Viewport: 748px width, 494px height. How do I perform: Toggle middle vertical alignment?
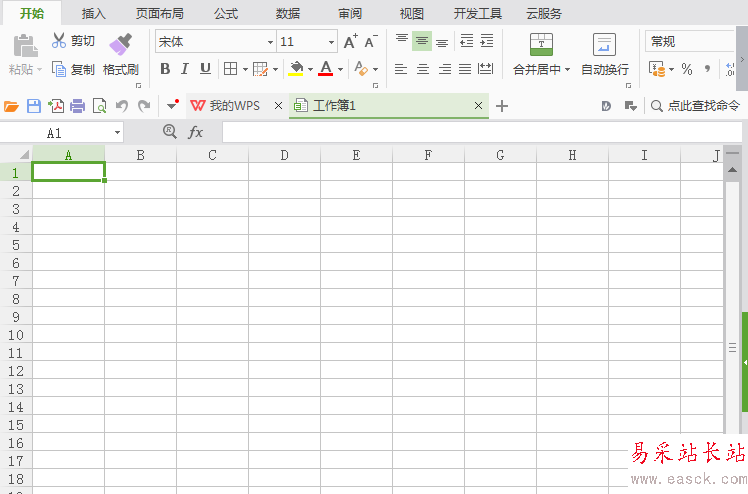click(422, 41)
